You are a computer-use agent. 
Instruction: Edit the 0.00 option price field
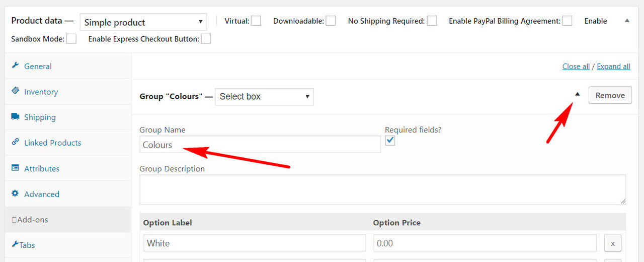485,243
